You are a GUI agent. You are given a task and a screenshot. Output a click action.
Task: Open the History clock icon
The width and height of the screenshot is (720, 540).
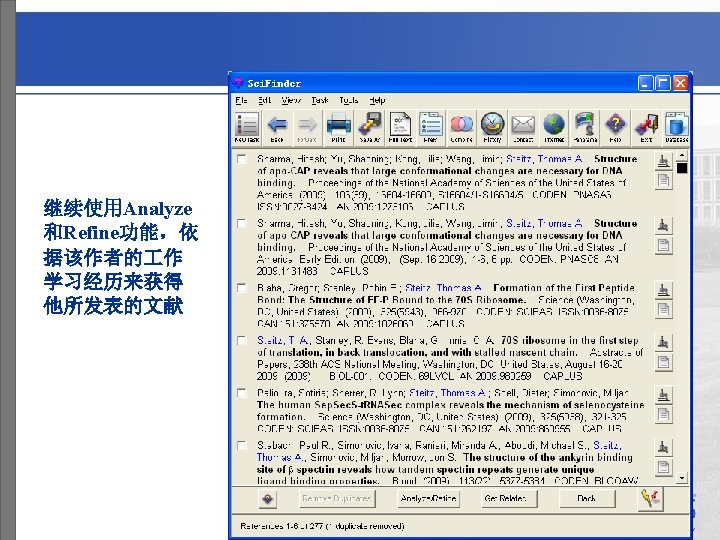[492, 127]
